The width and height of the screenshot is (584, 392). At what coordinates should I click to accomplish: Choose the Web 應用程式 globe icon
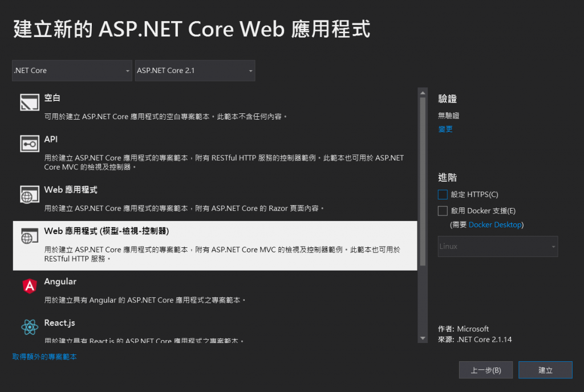(x=30, y=194)
